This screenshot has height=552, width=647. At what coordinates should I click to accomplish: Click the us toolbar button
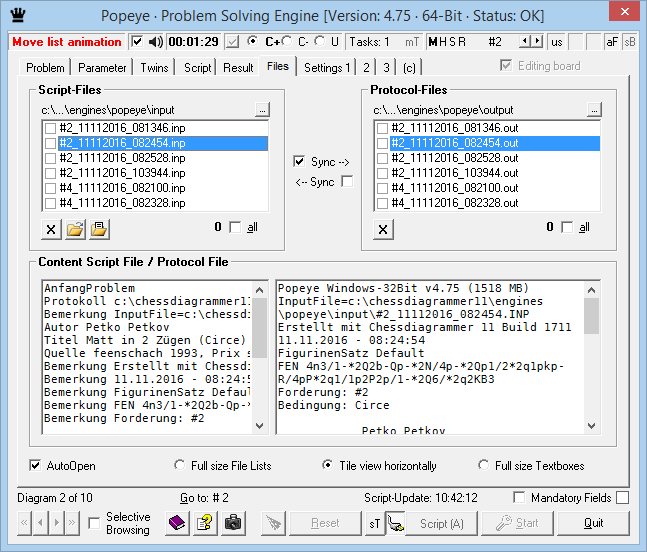coord(557,42)
